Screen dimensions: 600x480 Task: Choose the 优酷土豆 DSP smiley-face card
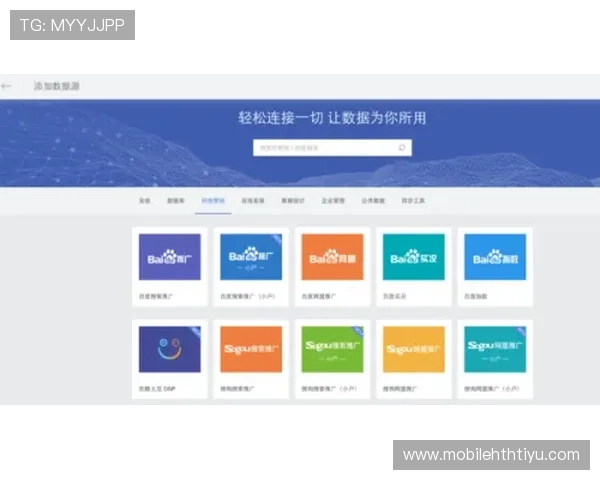(170, 359)
